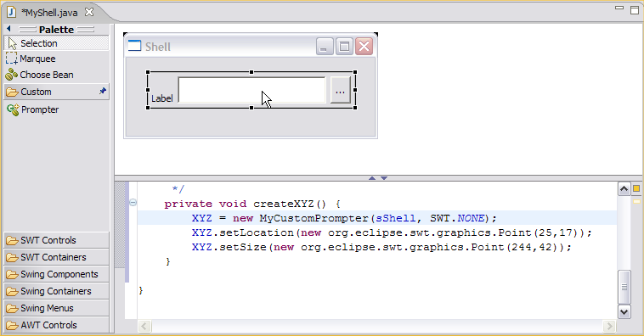Collapse the createXYZ method fold marker
Image resolution: width=644 pixels, height=336 pixels.
click(x=133, y=202)
